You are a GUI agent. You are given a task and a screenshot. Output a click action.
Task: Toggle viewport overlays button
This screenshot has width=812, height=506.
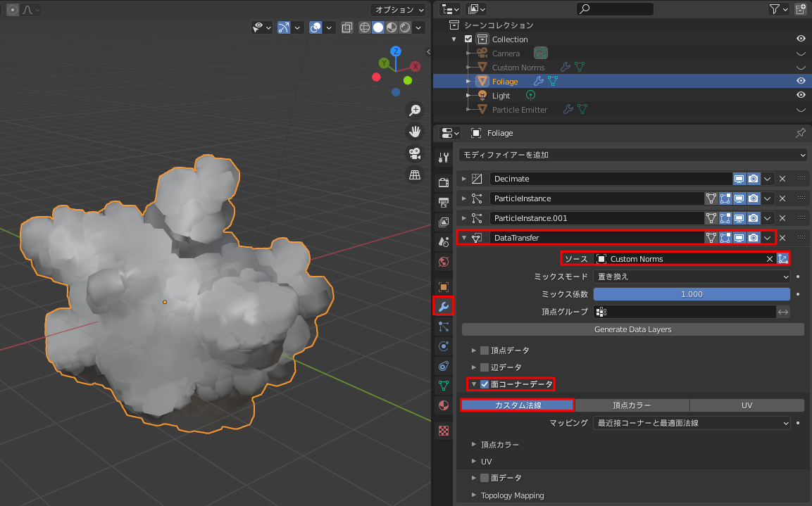[x=316, y=27]
